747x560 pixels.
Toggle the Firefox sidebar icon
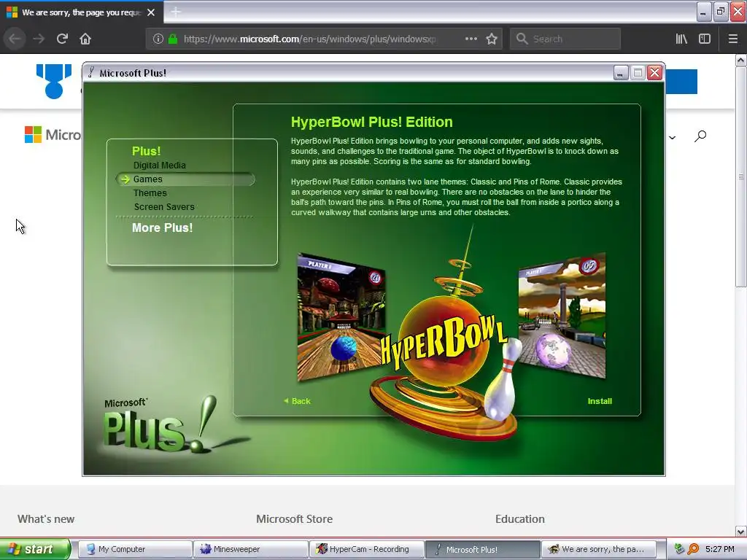[x=705, y=39]
